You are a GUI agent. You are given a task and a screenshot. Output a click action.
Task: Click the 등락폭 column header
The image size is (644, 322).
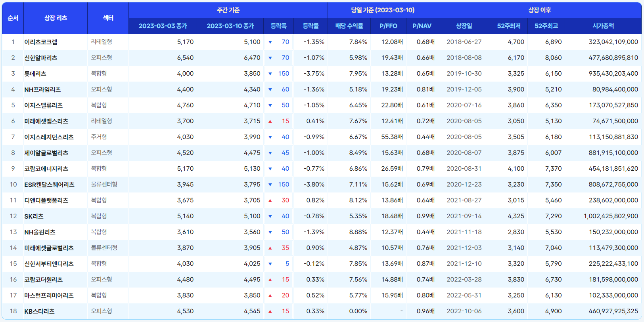click(x=278, y=26)
